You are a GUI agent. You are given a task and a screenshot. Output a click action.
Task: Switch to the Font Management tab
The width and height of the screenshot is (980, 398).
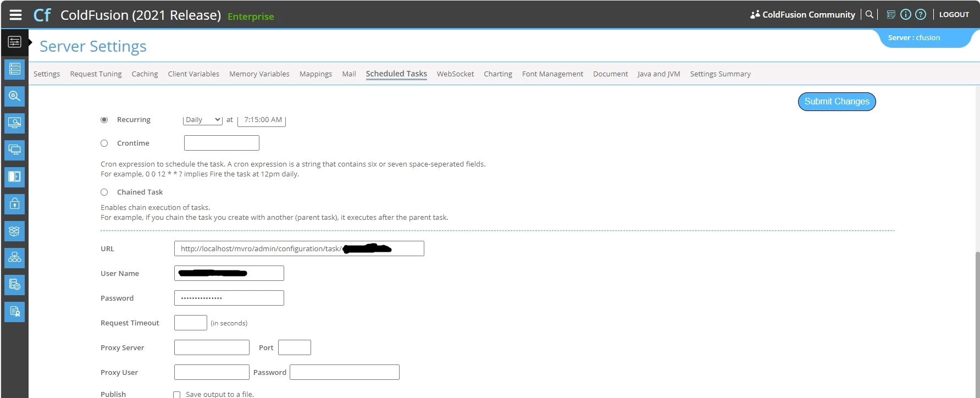click(552, 74)
